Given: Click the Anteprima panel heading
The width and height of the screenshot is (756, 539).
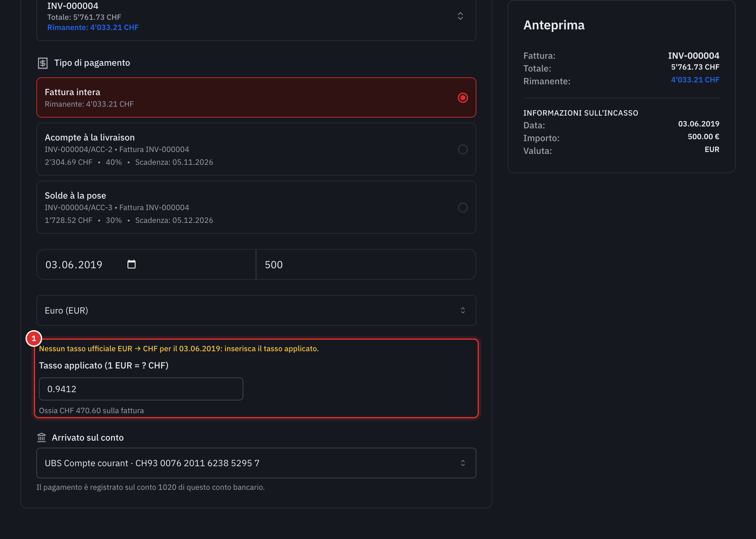Looking at the screenshot, I should click(x=554, y=25).
